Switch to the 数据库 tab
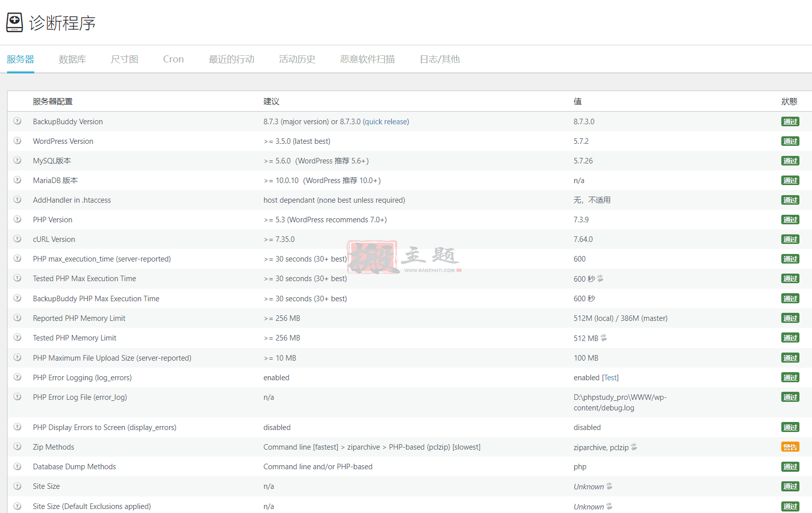The width and height of the screenshot is (812, 513). [72, 59]
